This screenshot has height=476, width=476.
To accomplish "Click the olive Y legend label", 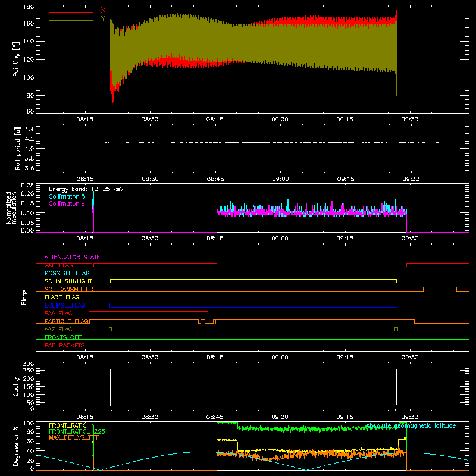I will pyautogui.click(x=103, y=18).
